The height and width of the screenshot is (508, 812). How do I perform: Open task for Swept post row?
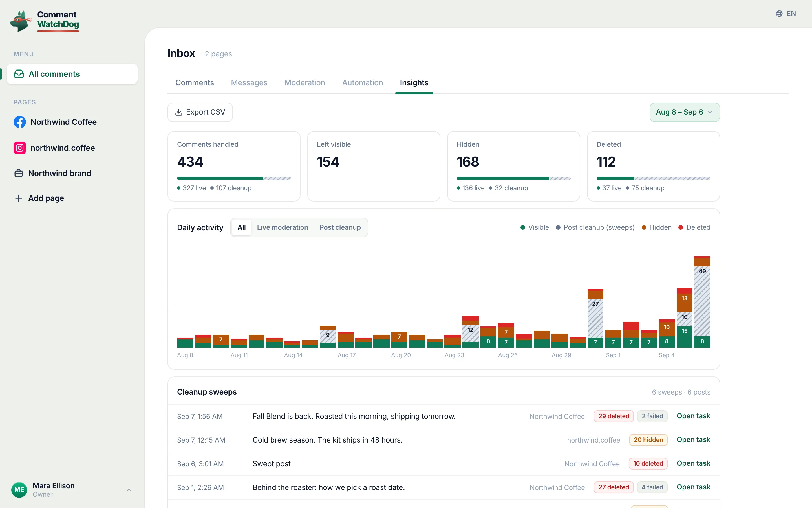[693, 463]
